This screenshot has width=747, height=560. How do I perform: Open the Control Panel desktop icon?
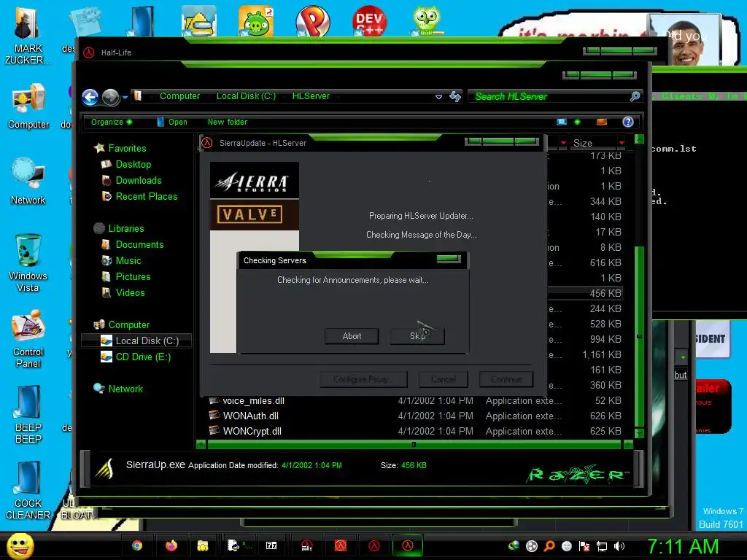coord(28,339)
